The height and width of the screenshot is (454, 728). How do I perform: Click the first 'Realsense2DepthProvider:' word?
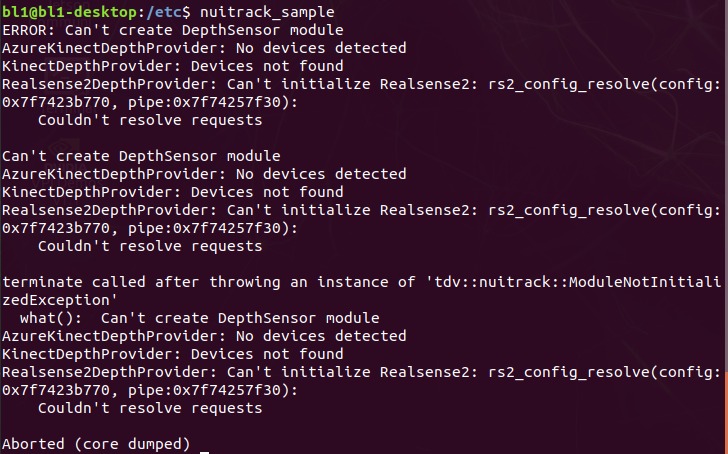pos(110,84)
